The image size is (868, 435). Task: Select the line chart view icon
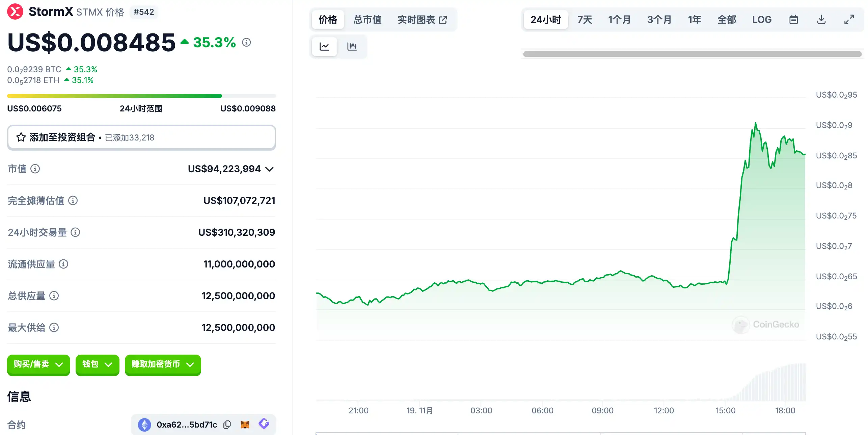[x=324, y=46]
